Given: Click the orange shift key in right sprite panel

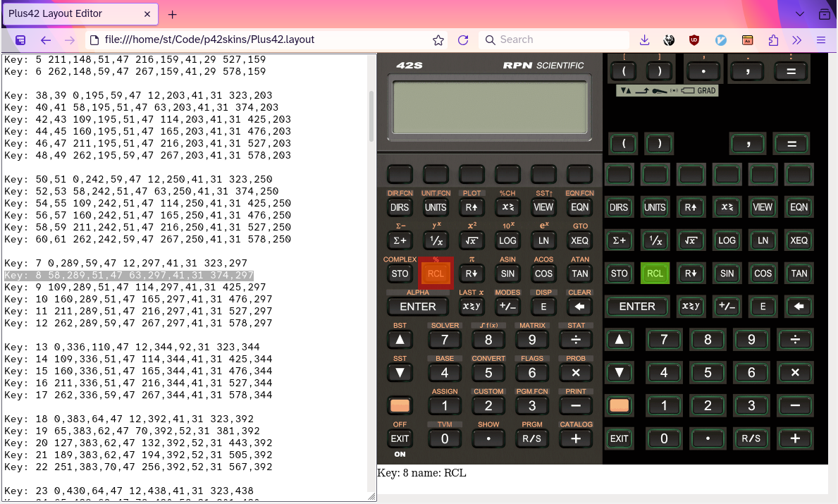Looking at the screenshot, I should coord(619,405).
